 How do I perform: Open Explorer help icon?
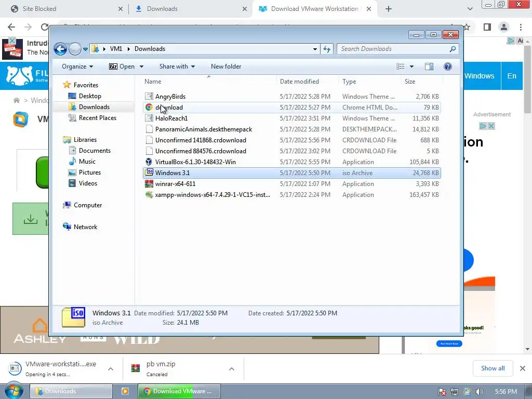pos(448,66)
